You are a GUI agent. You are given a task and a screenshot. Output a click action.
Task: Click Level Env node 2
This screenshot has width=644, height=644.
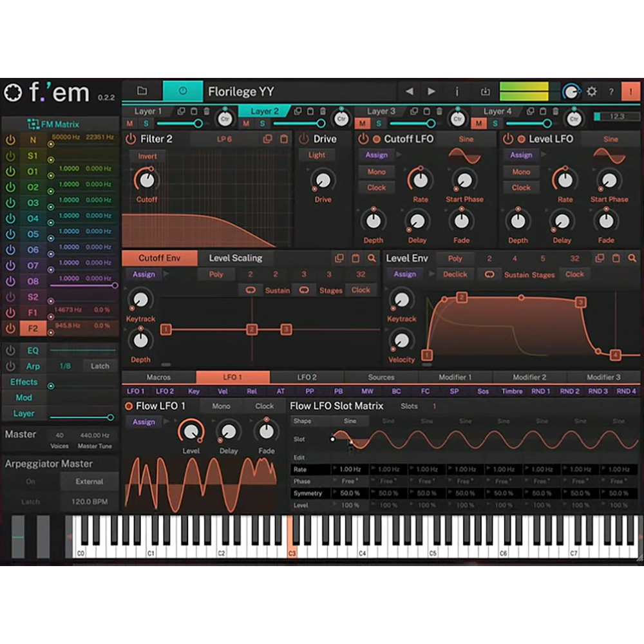tap(462, 297)
